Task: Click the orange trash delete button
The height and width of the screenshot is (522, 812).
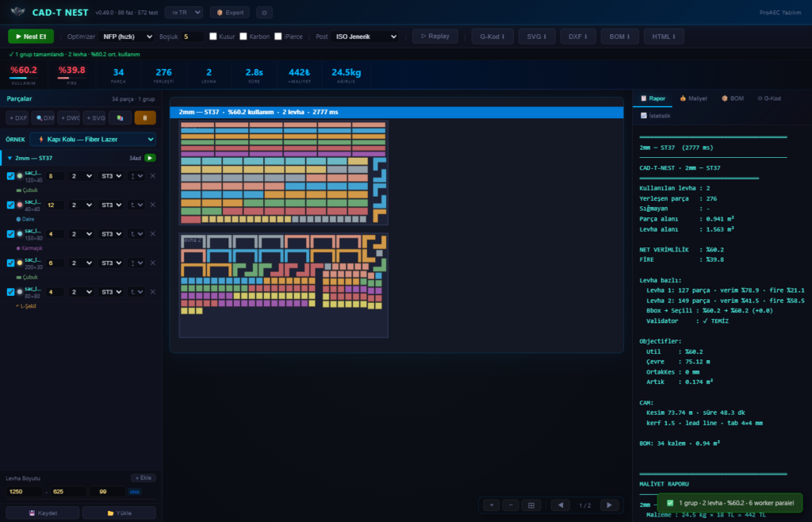Action: [x=145, y=118]
